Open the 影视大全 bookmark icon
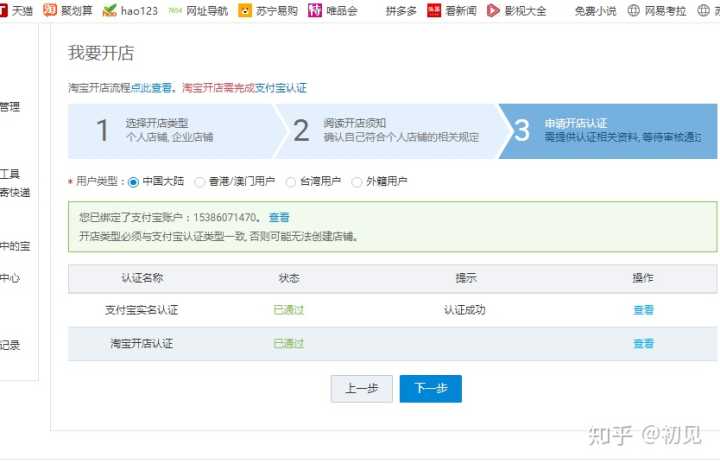720x464 pixels. 494,11
